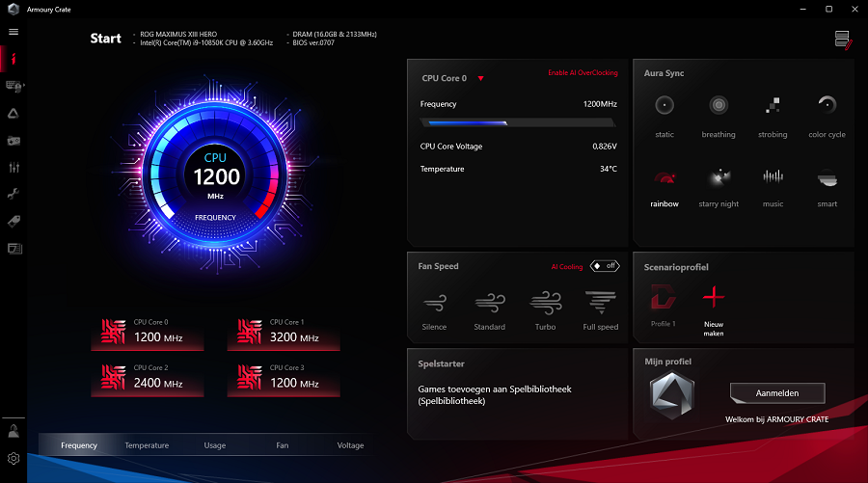Open the Scenario Profiles sliders icon in the sidebar

(x=14, y=167)
